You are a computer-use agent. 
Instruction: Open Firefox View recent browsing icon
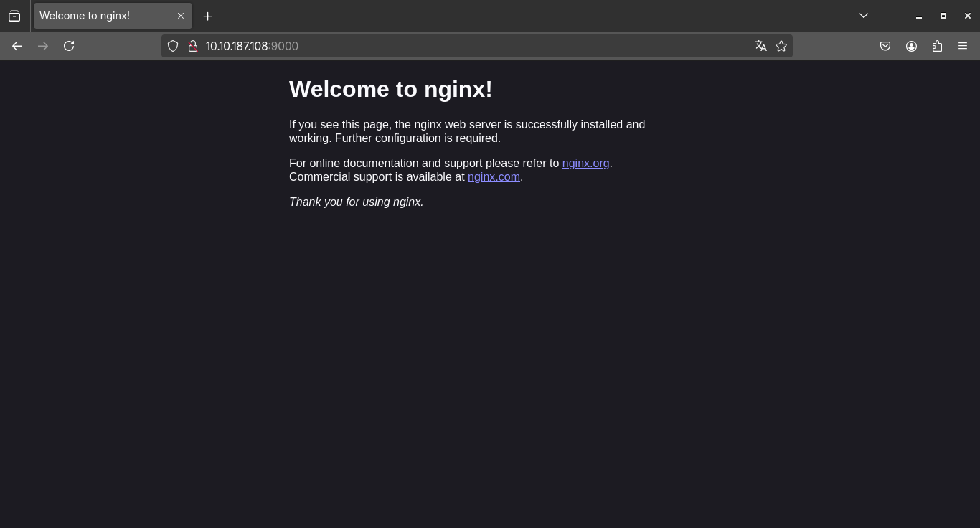tap(14, 16)
